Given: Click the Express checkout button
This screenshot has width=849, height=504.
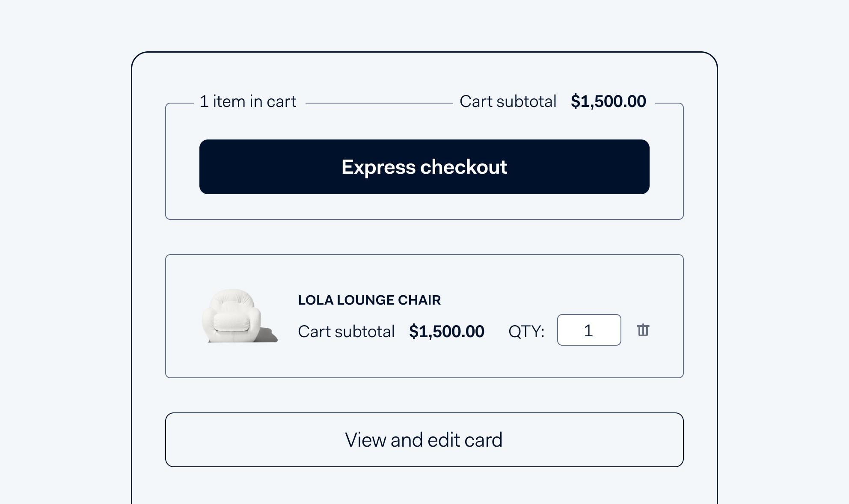Looking at the screenshot, I should tap(424, 167).
